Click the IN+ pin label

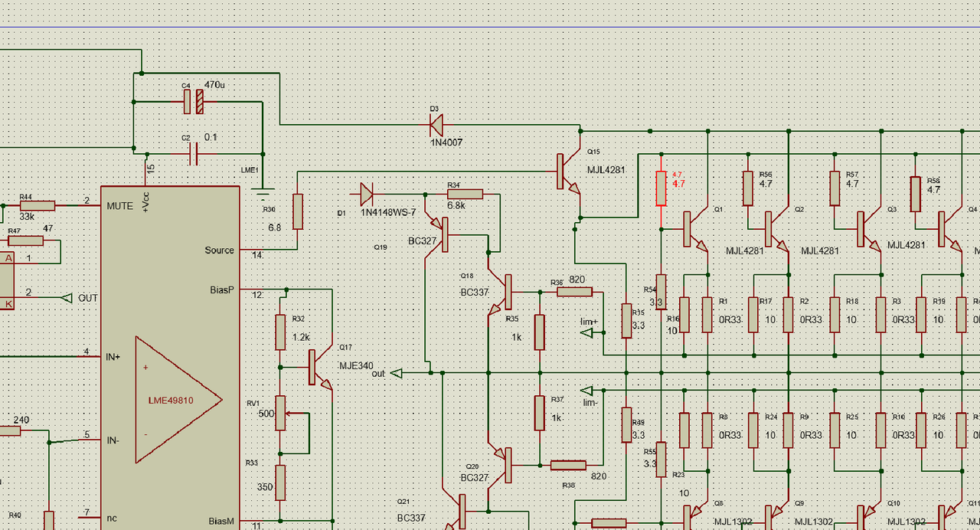click(x=113, y=357)
